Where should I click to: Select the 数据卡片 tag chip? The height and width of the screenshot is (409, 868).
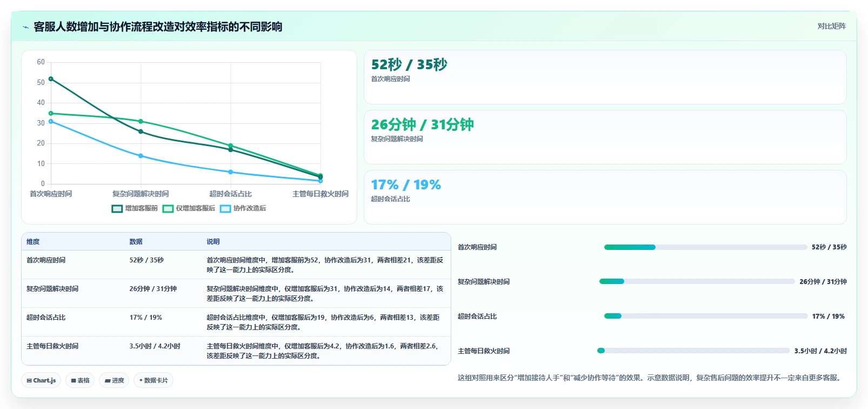coord(153,380)
